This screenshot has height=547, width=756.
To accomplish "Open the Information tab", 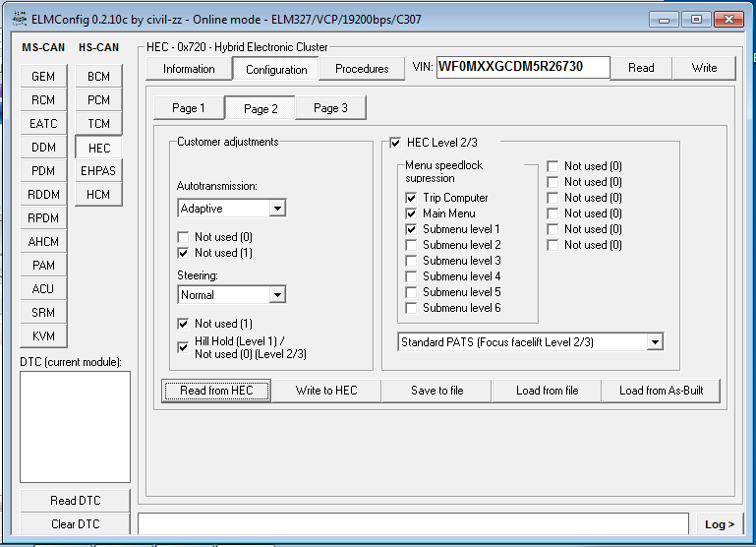I will pos(189,69).
